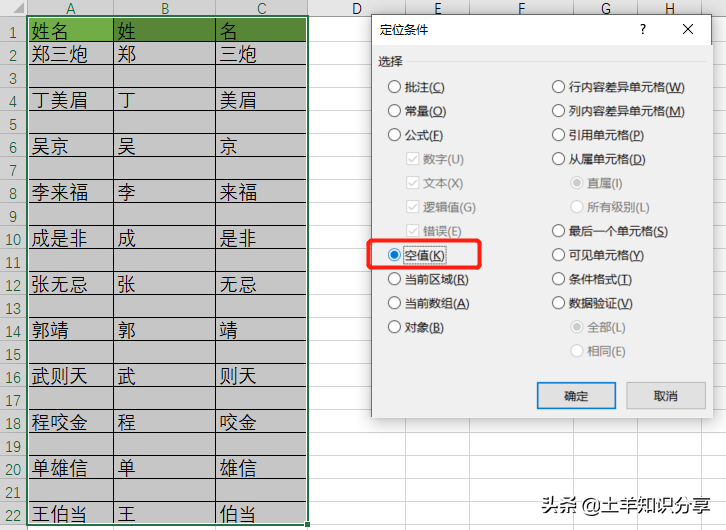The image size is (726, 530).
Task: Select column E header
Action: click(x=438, y=7)
